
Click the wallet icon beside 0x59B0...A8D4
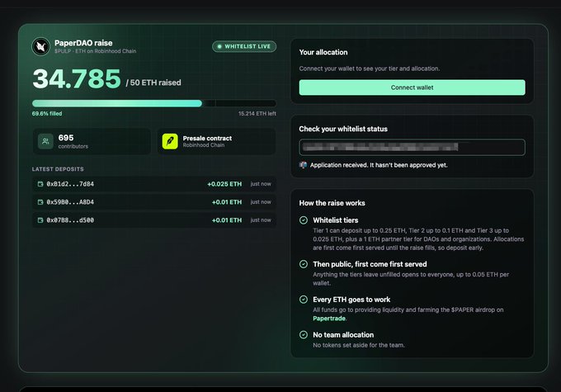coord(40,202)
